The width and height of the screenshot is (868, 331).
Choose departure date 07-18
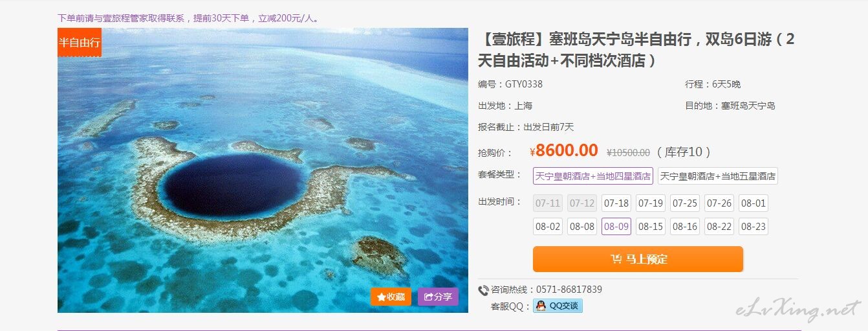(x=616, y=203)
